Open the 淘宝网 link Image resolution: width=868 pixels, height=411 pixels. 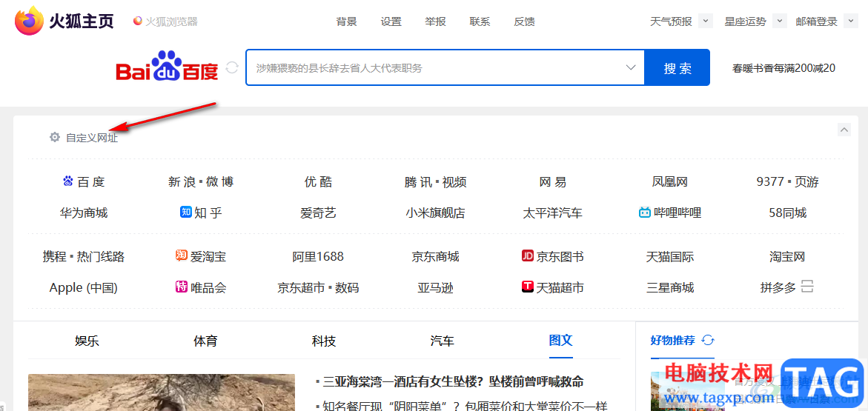click(787, 257)
